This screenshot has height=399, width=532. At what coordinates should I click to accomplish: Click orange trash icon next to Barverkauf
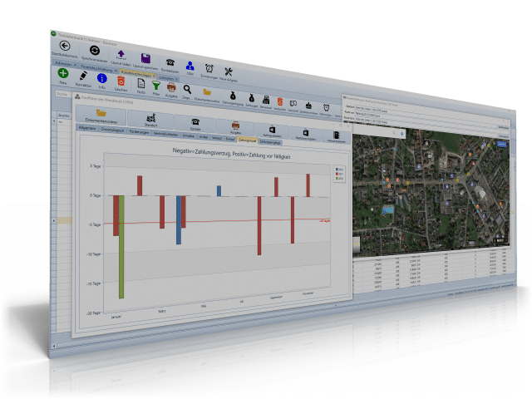[x=279, y=101]
